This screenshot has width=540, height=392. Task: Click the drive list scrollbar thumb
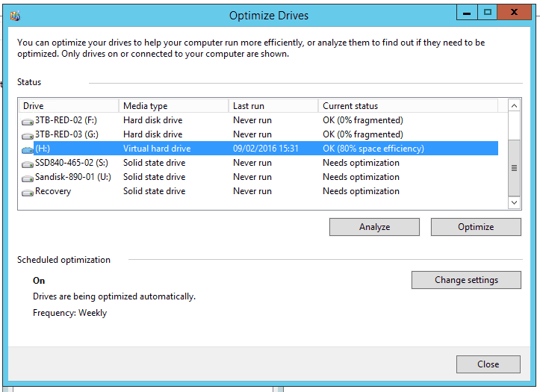point(514,168)
